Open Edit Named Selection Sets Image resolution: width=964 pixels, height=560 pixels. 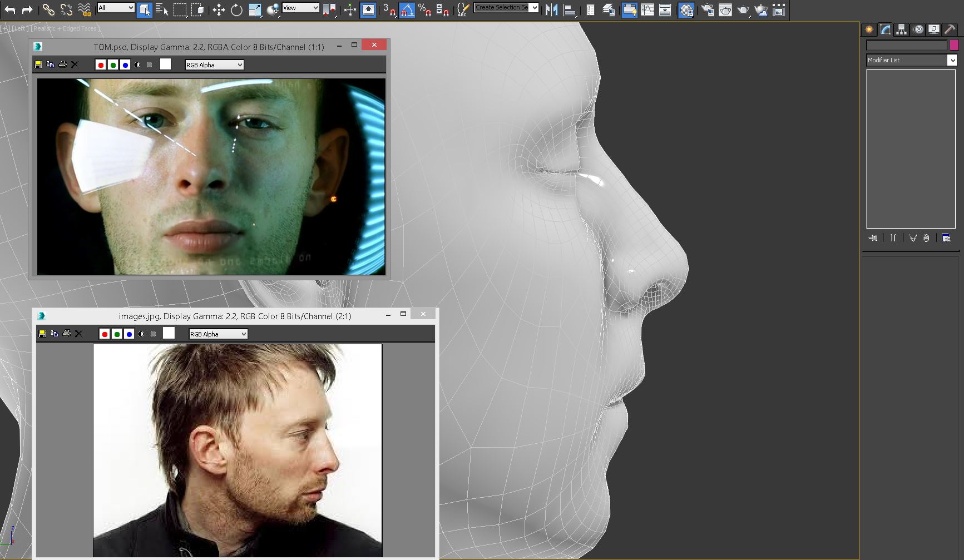(x=462, y=9)
